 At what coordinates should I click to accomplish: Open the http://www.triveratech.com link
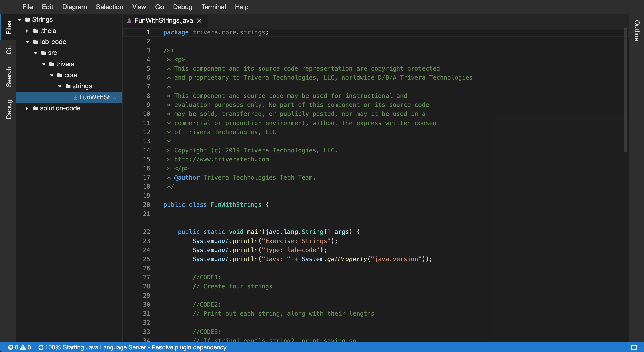pyautogui.click(x=221, y=159)
